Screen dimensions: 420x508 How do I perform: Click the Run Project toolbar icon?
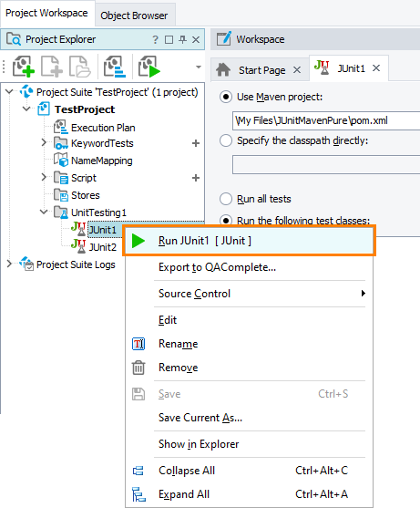149,67
